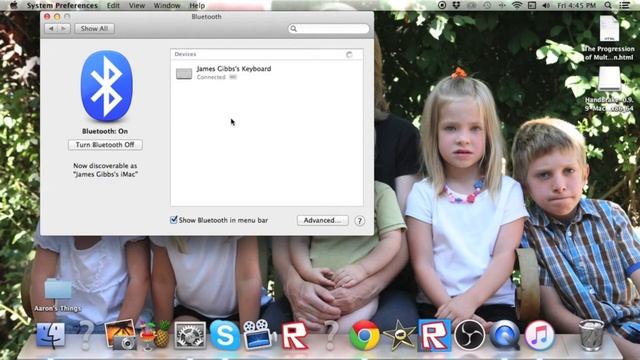640x360 pixels.
Task: Launch Skype from the Dock
Action: (225, 335)
